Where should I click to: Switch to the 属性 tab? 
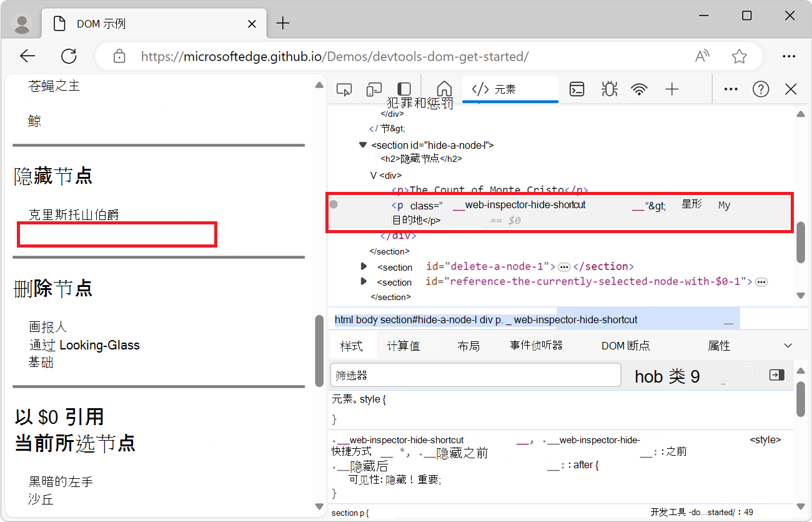click(x=719, y=346)
